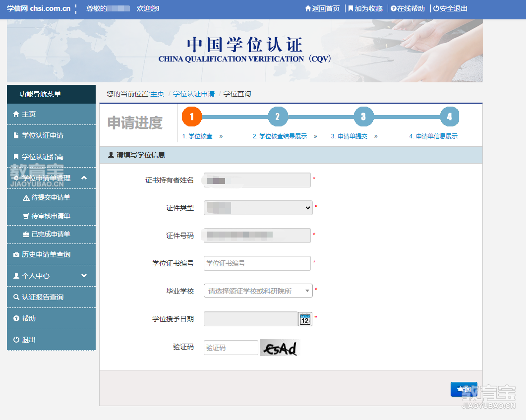Open 待提交申请单 submenu item

(51, 197)
